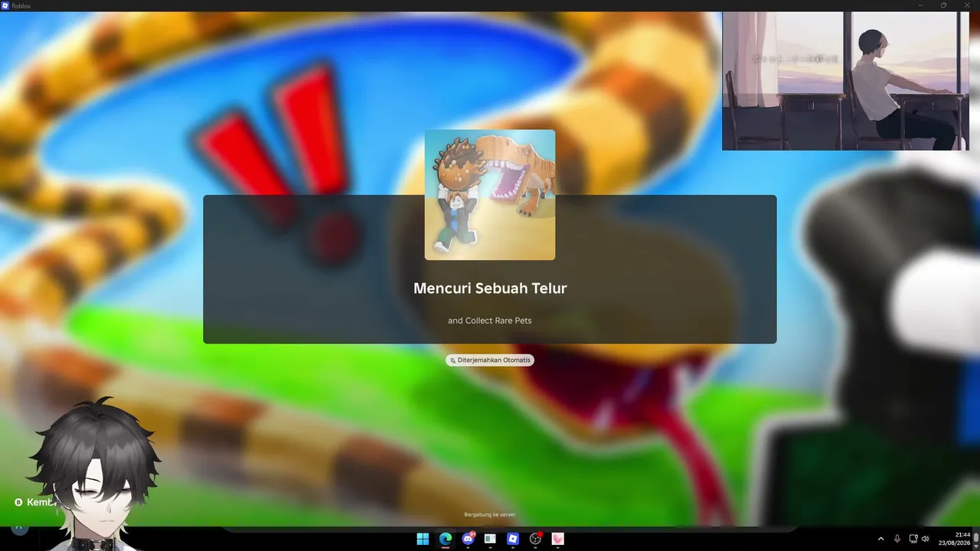Minimize the Roblox window
Viewport: 980px width, 551px height.
click(x=921, y=5)
